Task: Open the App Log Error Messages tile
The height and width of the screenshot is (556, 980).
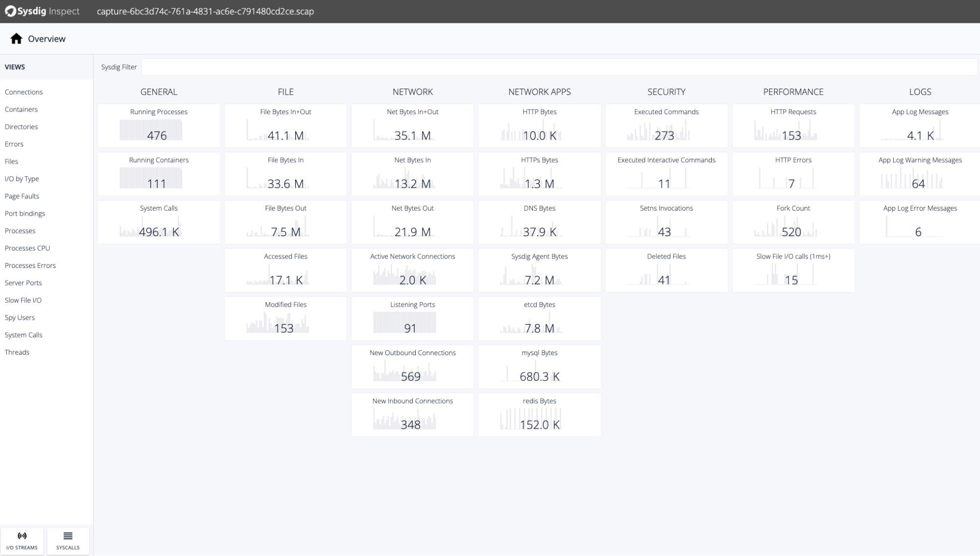Action: (920, 222)
